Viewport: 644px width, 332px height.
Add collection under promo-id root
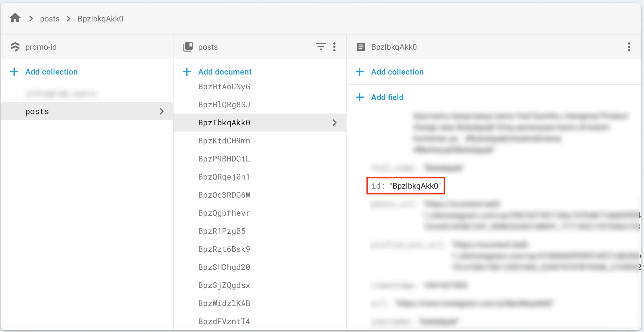point(51,72)
